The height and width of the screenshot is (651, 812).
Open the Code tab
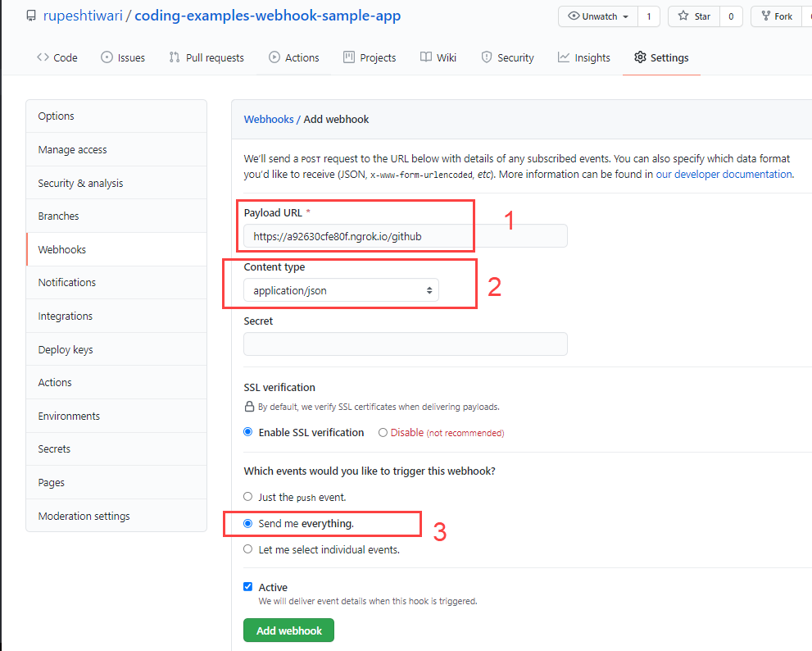(x=57, y=57)
